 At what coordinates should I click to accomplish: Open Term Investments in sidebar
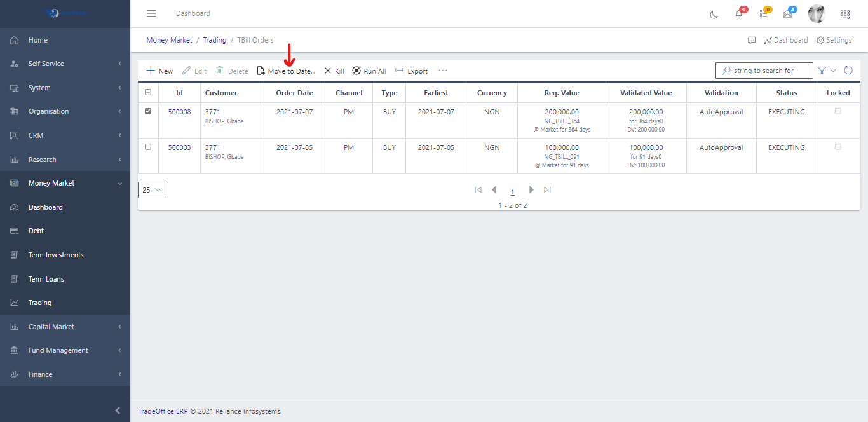(56, 255)
